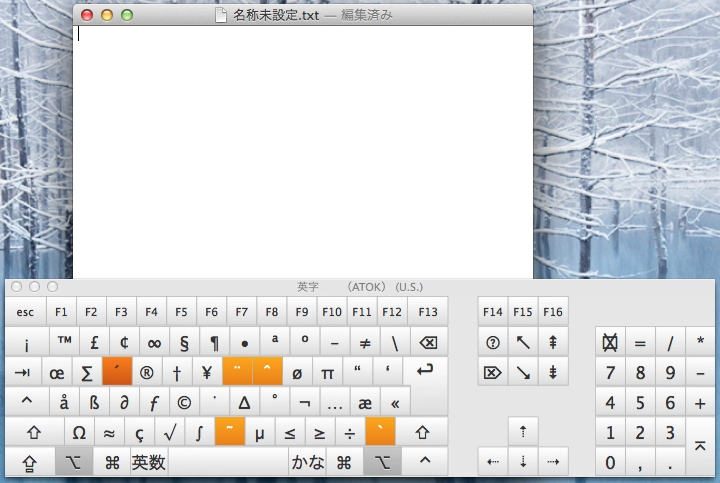Click the trademark ™ key
Image resolution: width=720 pixels, height=483 pixels.
click(64, 342)
